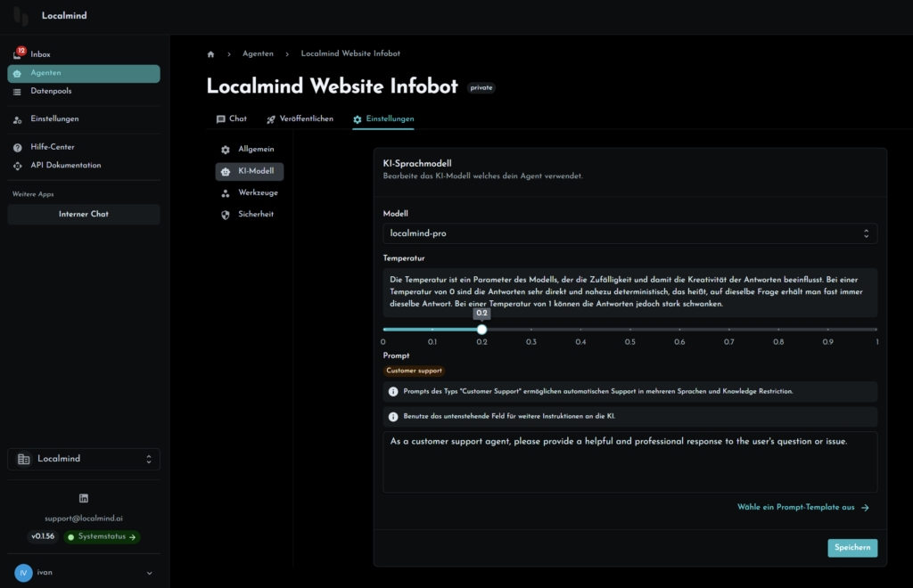Open Inbox notification icon with badge
The width and height of the screenshot is (913, 588).
(x=18, y=54)
